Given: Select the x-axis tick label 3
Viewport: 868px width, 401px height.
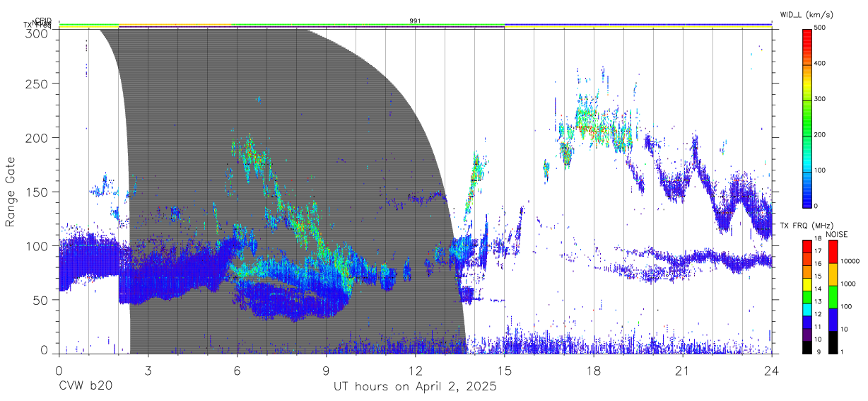Looking at the screenshot, I should click(x=148, y=371).
